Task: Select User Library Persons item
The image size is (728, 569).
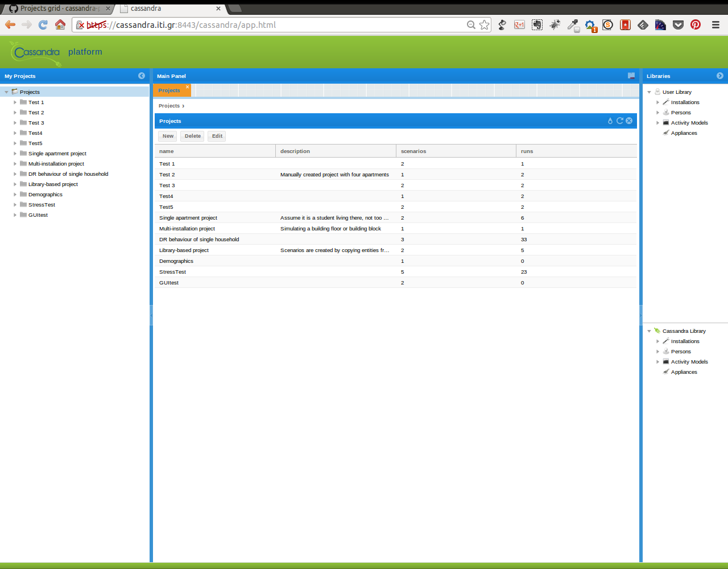Action: coord(681,113)
